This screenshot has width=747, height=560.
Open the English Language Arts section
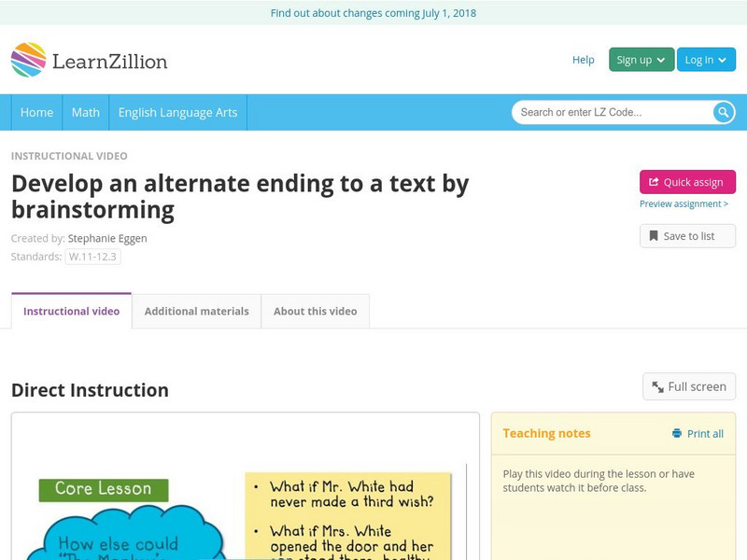[177, 111]
